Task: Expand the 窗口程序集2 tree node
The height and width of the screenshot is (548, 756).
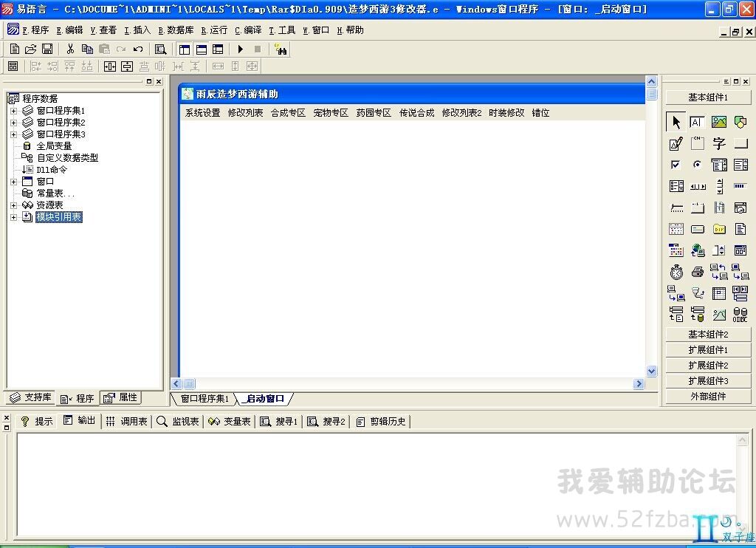Action: tap(13, 123)
